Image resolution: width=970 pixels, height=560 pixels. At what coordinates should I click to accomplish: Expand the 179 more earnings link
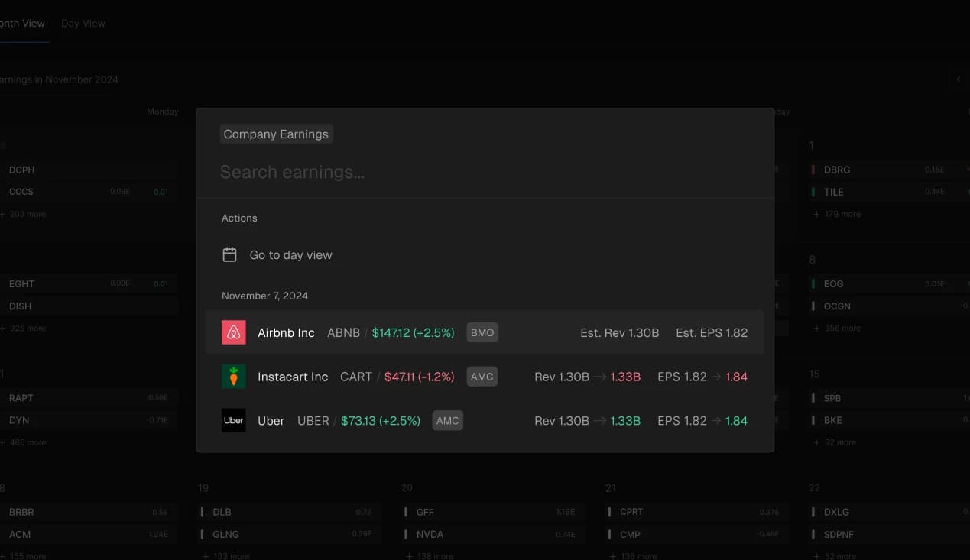(837, 214)
